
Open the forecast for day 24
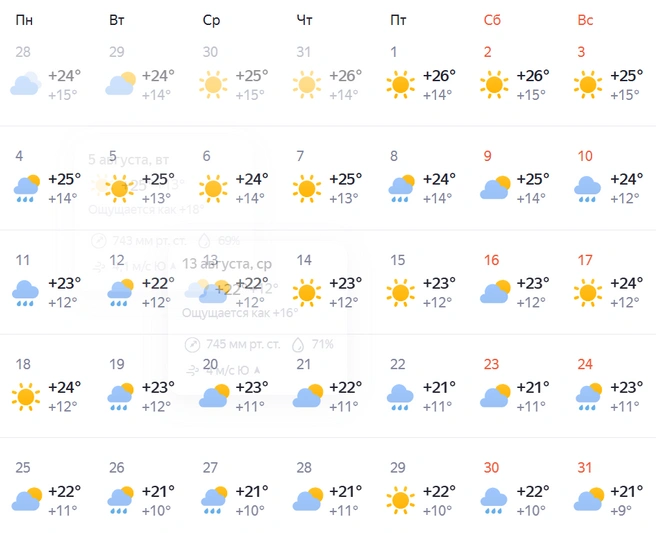[x=610, y=387]
